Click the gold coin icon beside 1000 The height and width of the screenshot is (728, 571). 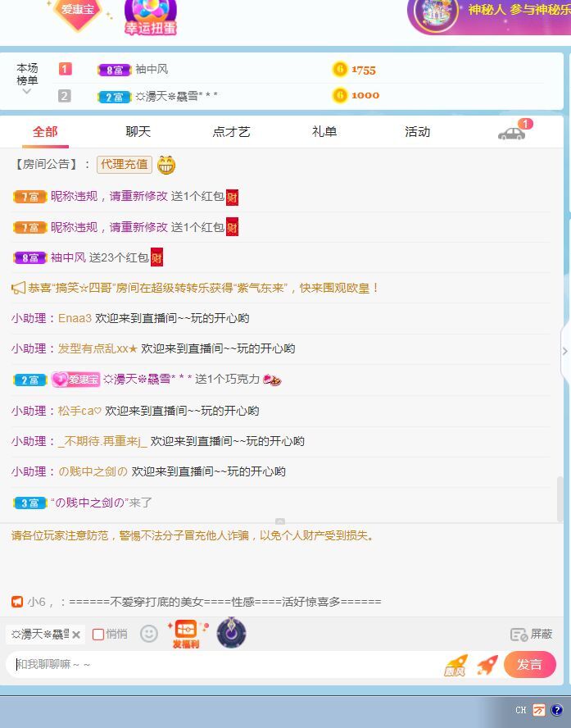click(x=339, y=96)
